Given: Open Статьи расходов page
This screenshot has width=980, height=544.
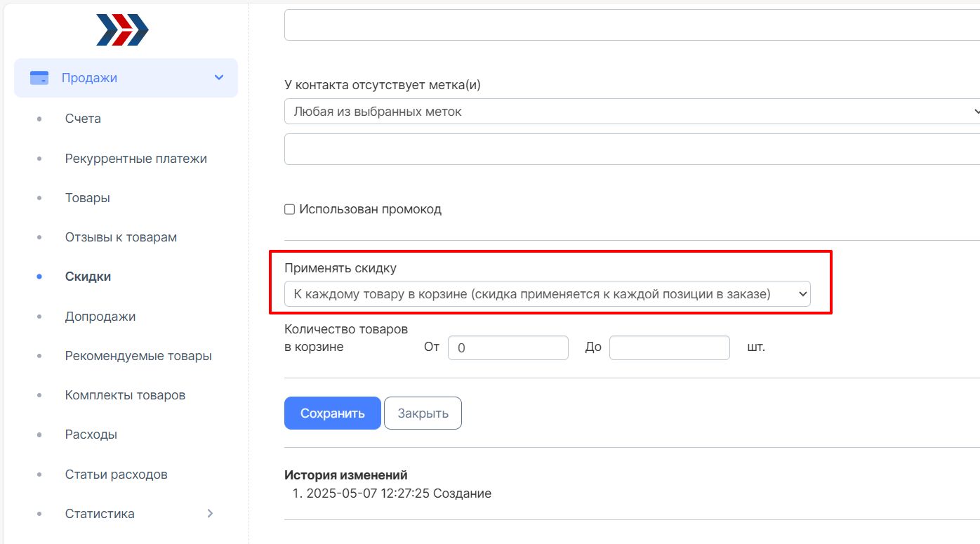Looking at the screenshot, I should 116,475.
